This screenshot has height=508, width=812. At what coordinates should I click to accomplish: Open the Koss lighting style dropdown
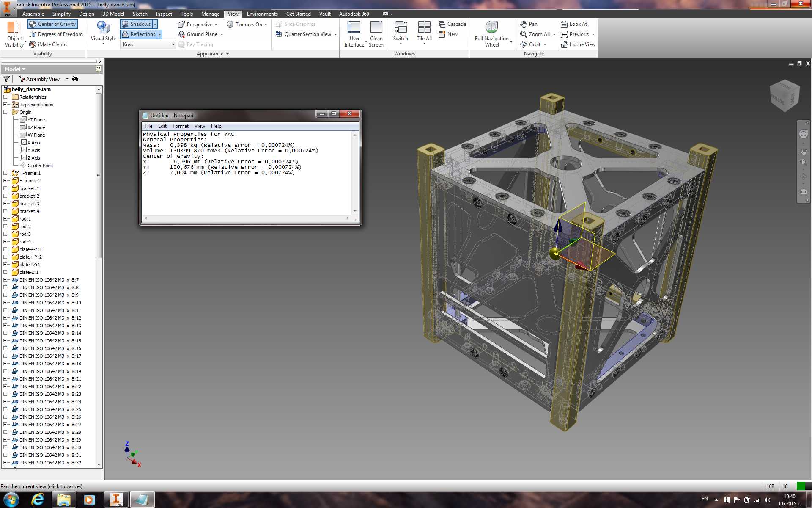coord(148,44)
